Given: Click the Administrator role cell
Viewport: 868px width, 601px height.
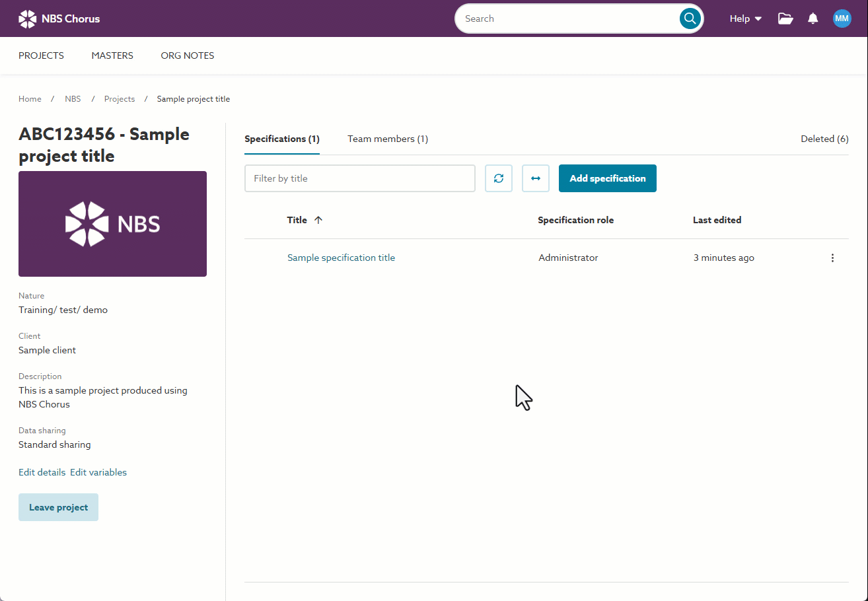Looking at the screenshot, I should [568, 258].
